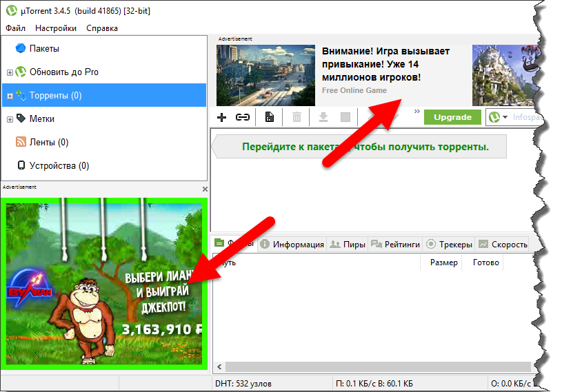Click the Create New Torrent file icon
Image resolution: width=562 pixels, height=392 pixels.
[x=270, y=117]
